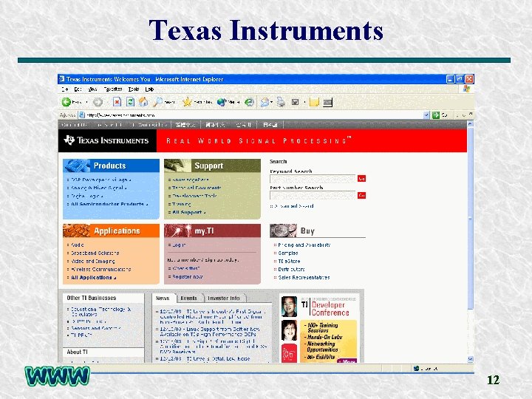This screenshot has height=399, width=532.
Task: Open Broadband Solutions link
Action: [x=95, y=253]
